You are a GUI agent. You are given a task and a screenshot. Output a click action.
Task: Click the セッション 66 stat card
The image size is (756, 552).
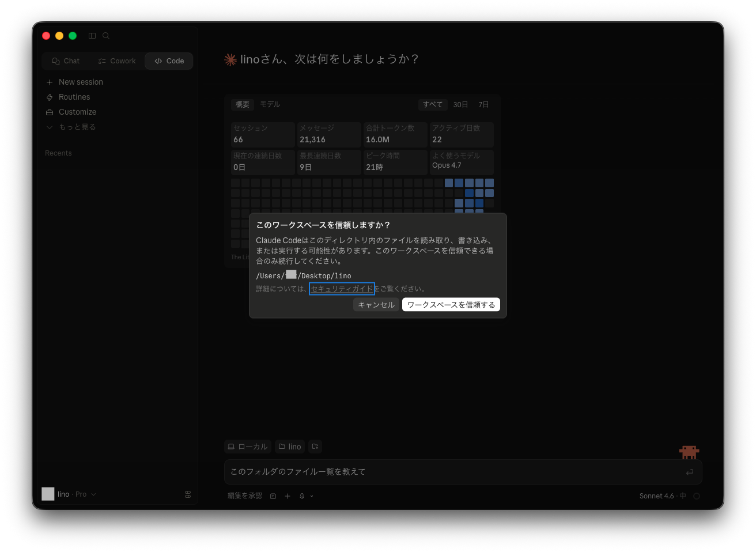[x=263, y=134]
